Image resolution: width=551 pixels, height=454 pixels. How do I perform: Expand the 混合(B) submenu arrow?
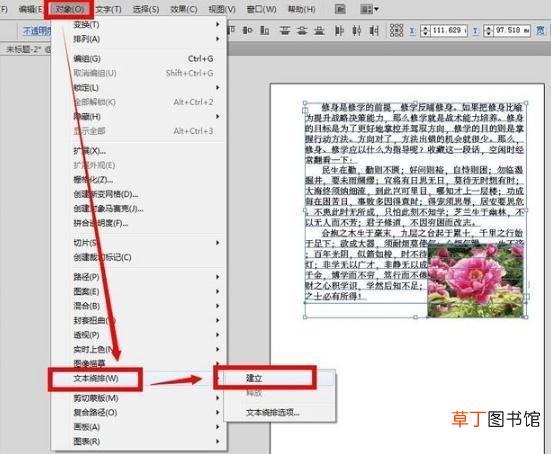point(218,306)
